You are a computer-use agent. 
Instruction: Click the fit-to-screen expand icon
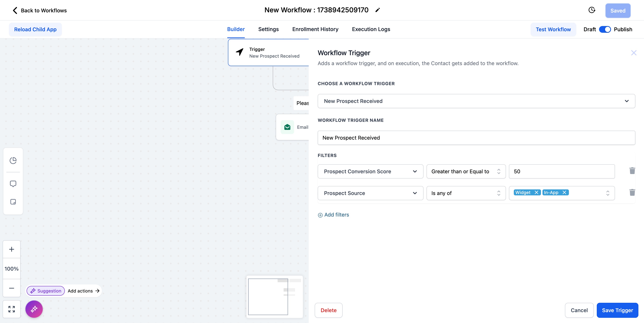pos(11,309)
